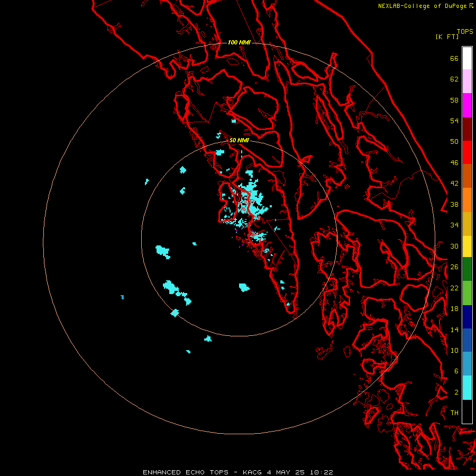Click the 54 legend value
Image resolution: width=476 pixels, height=476 pixels.
[454, 121]
